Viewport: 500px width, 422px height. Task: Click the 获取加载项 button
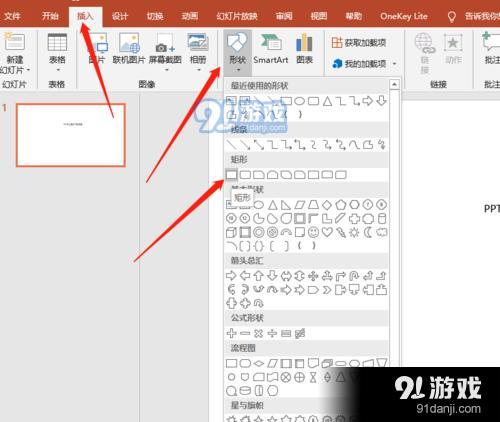tap(359, 43)
